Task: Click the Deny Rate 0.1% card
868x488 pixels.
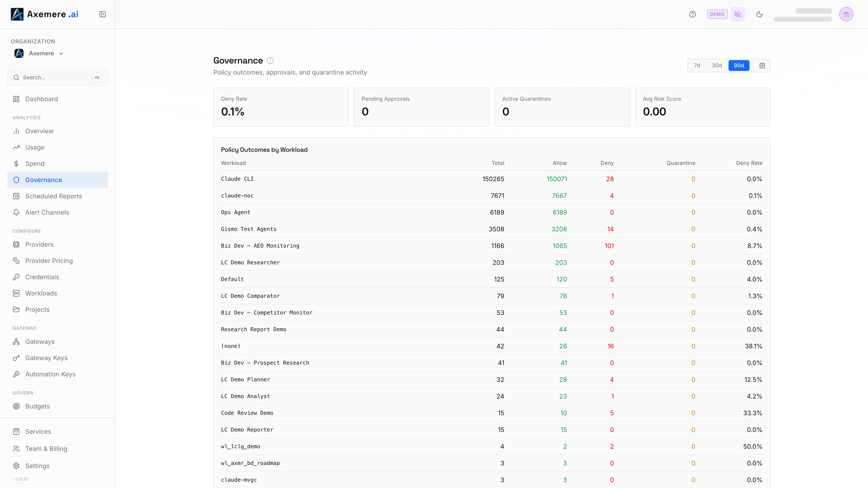Action: point(281,107)
